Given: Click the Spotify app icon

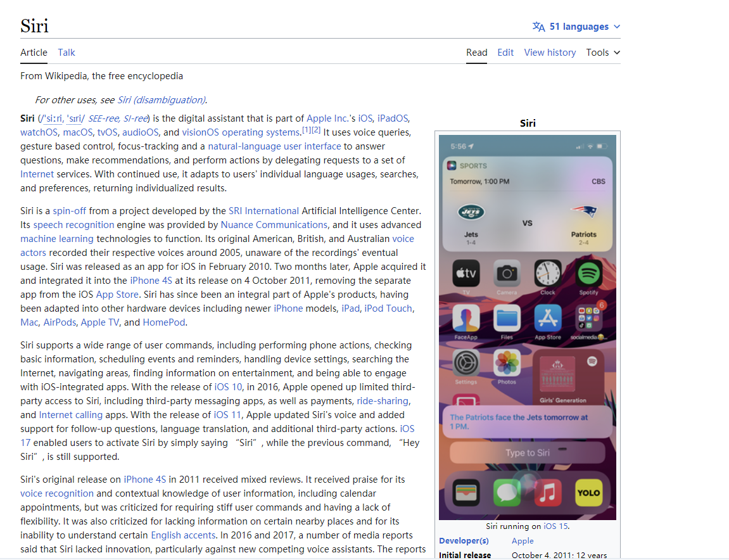Looking at the screenshot, I should tap(589, 273).
